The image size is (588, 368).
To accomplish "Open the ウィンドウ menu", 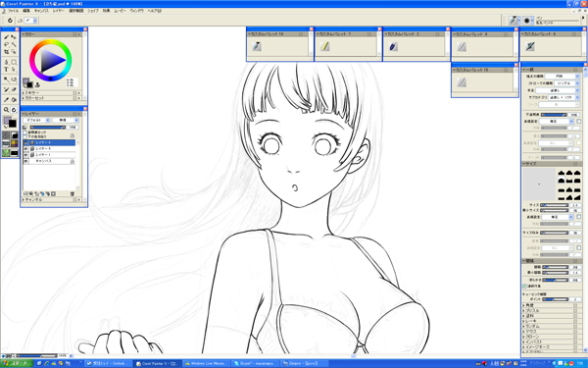I will point(136,11).
